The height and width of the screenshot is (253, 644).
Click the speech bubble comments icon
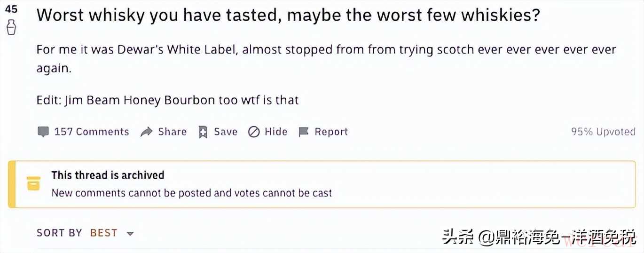click(43, 132)
